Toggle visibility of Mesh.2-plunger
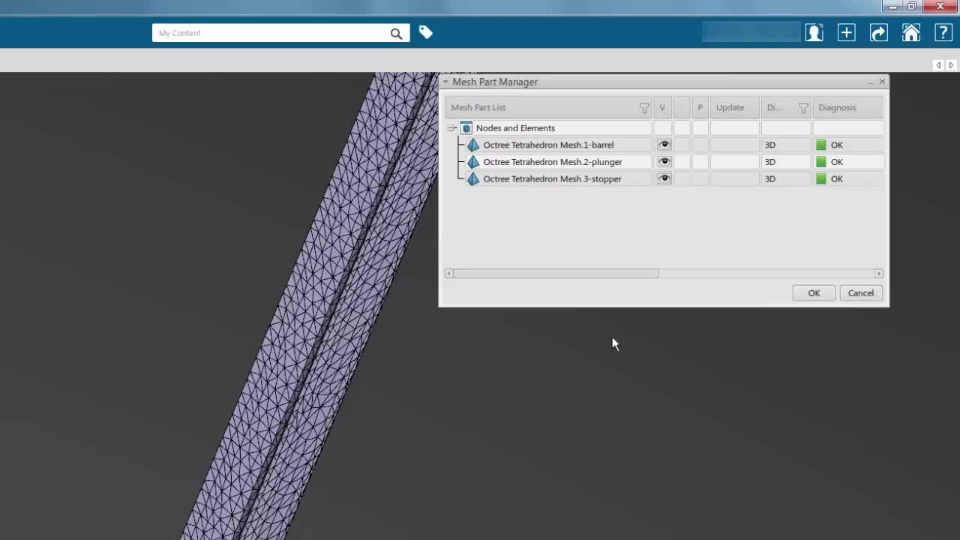Viewport: 960px width, 540px height. [664, 162]
